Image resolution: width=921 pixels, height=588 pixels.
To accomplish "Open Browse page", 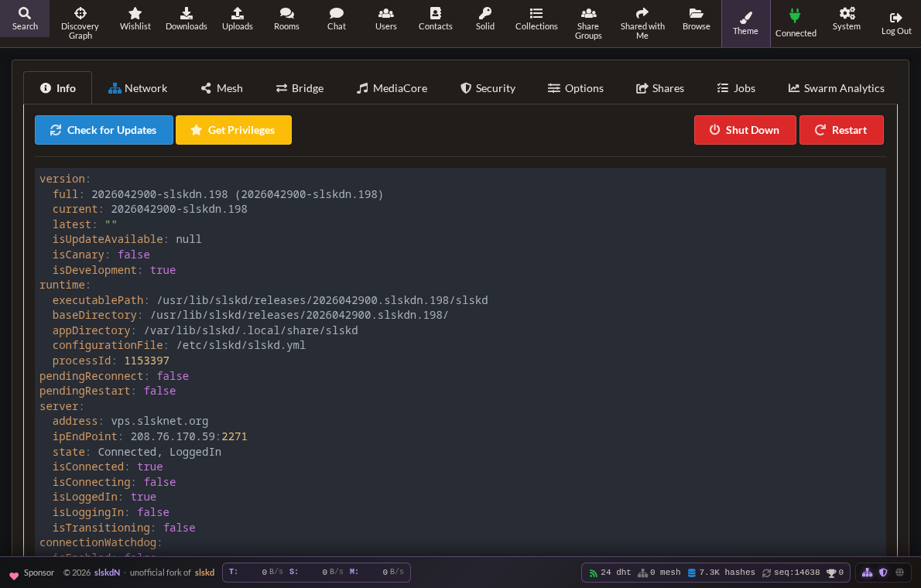I will click(x=696, y=19).
